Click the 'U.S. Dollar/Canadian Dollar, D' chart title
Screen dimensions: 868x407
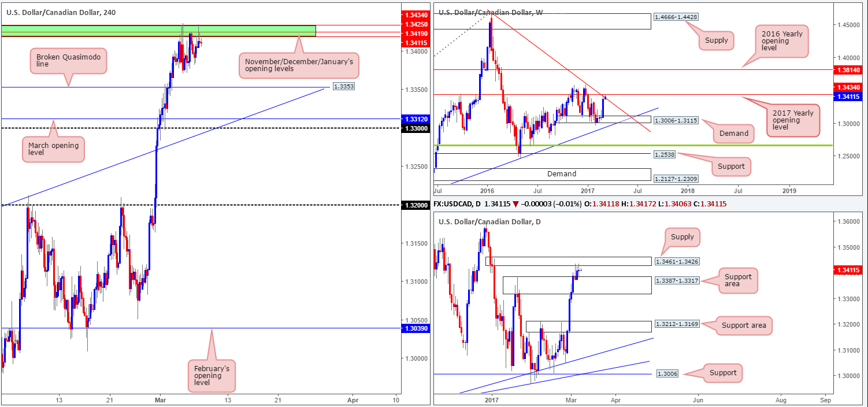tap(493, 221)
